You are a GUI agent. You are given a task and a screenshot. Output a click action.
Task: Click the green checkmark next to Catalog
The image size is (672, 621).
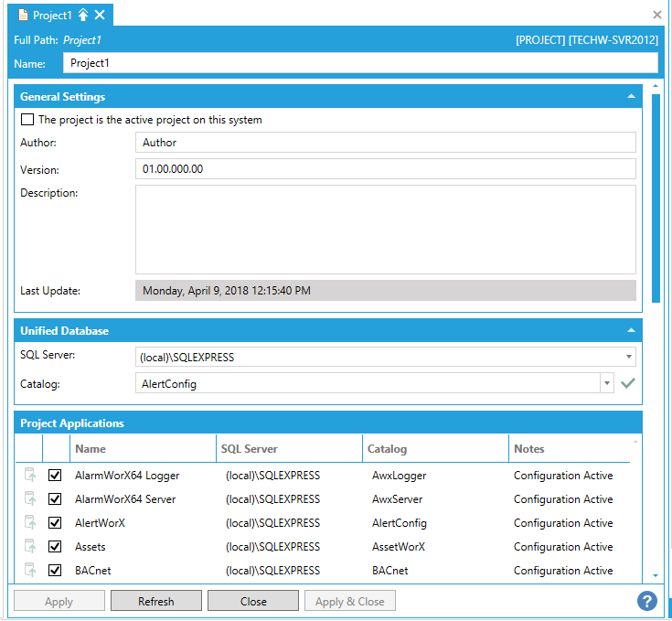click(x=627, y=384)
